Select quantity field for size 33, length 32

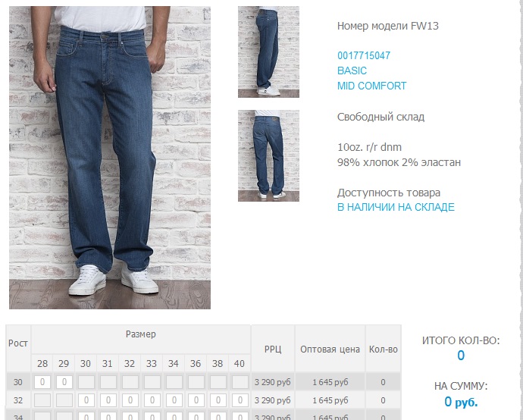point(152,400)
